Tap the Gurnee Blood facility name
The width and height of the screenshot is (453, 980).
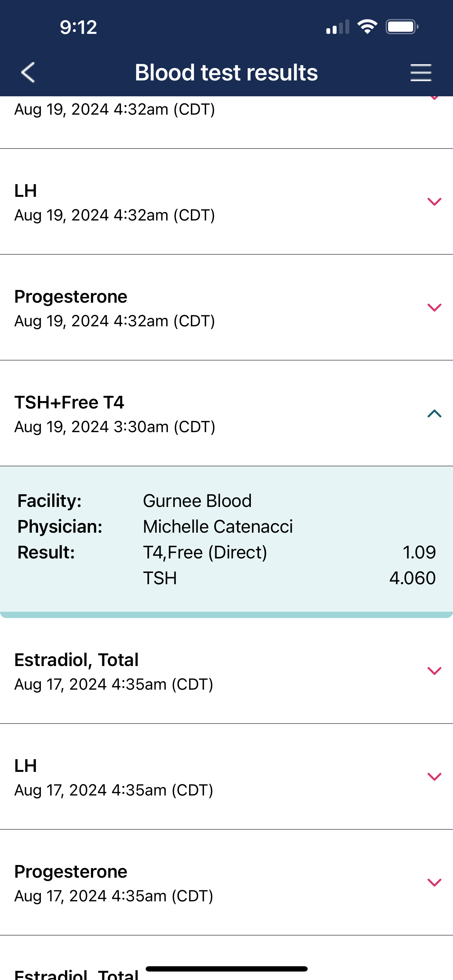pyautogui.click(x=197, y=501)
